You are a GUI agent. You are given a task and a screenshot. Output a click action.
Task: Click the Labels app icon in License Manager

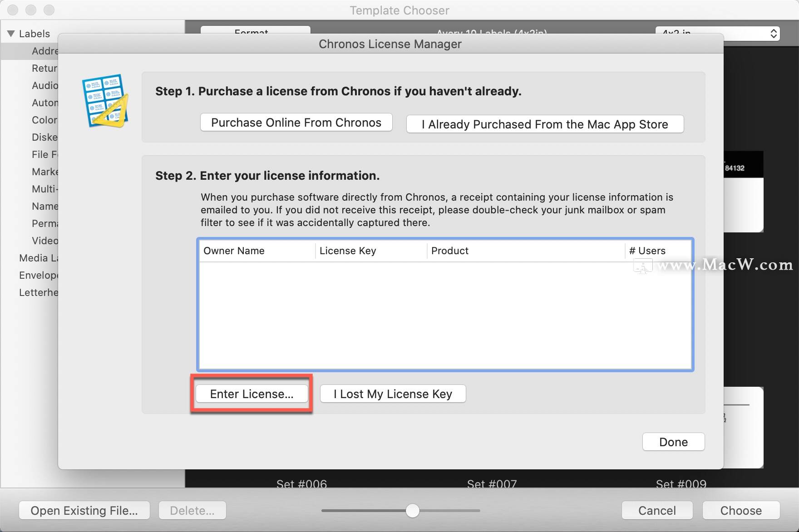point(105,101)
